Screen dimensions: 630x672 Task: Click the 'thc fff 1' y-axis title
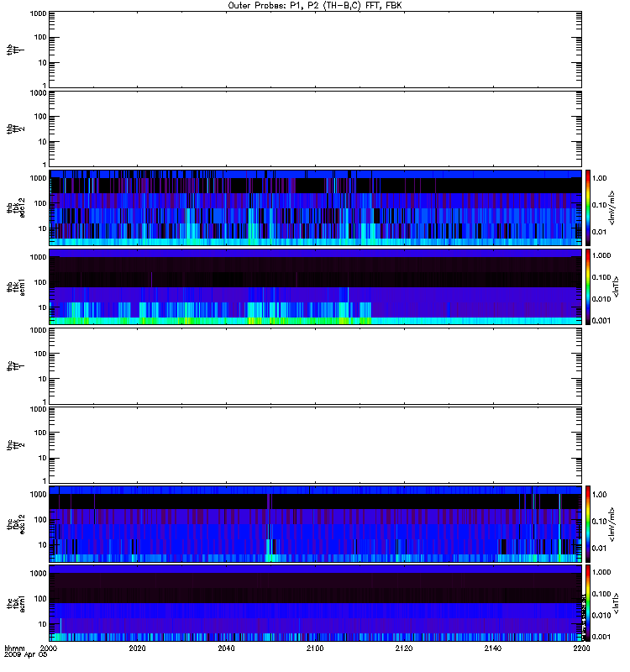tap(15, 366)
